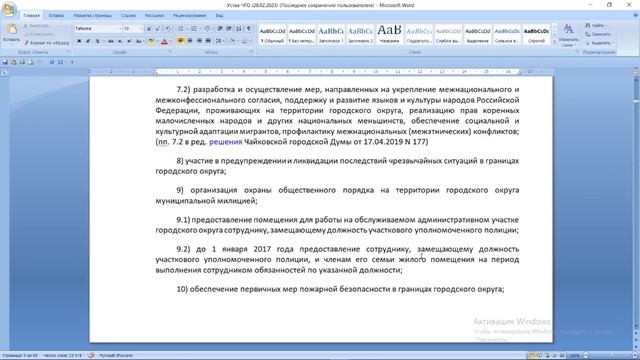Open the Выделить (Select) menu
The image size is (640, 360).
[599, 43]
